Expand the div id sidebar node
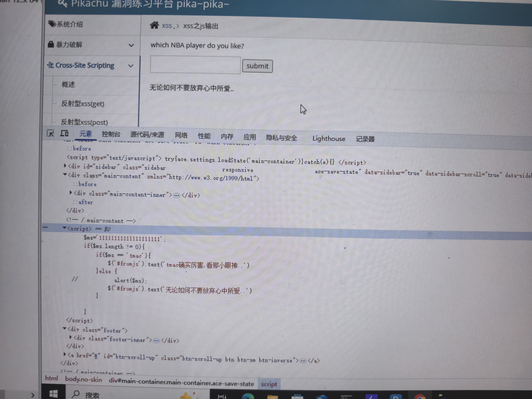The image size is (532, 399). pos(65,166)
